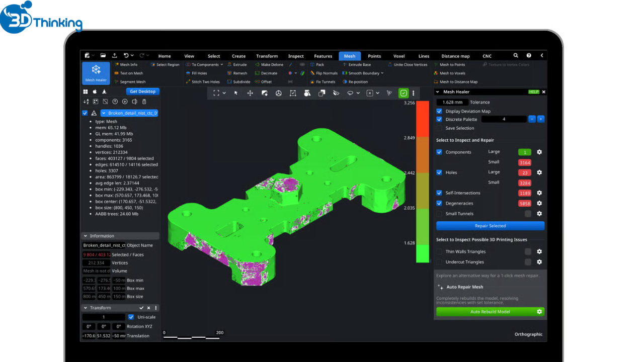Click the upload/export icon in top bar
This screenshot has width=644, height=362.
[x=114, y=56]
